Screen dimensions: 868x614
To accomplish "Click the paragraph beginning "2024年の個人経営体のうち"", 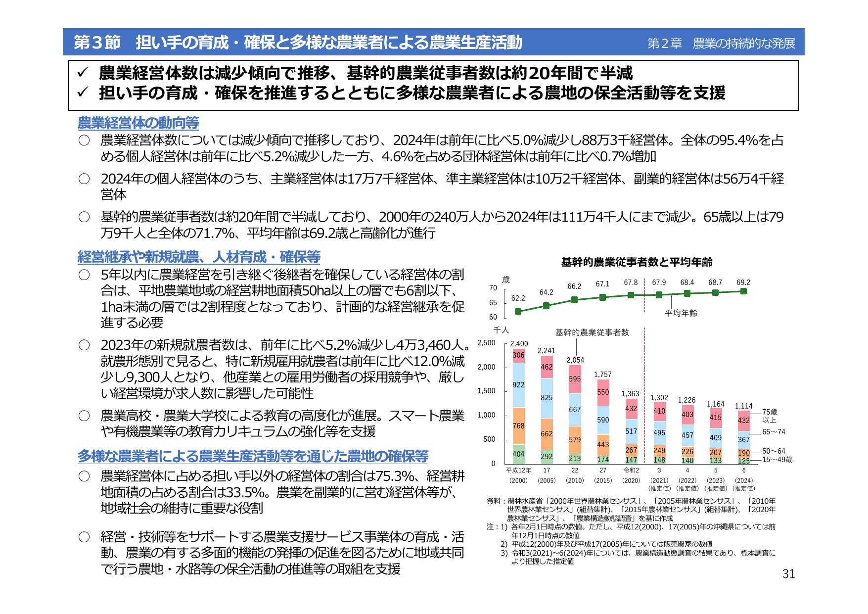I will [x=442, y=187].
